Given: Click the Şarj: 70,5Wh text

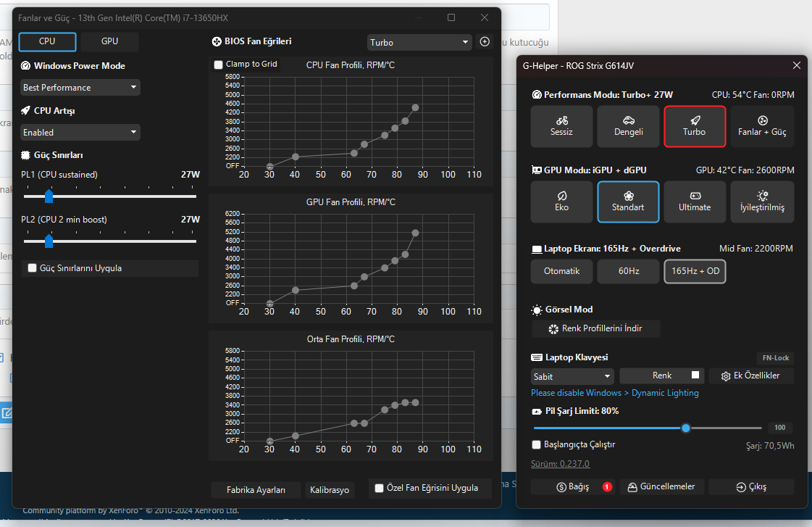Looking at the screenshot, I should (769, 446).
